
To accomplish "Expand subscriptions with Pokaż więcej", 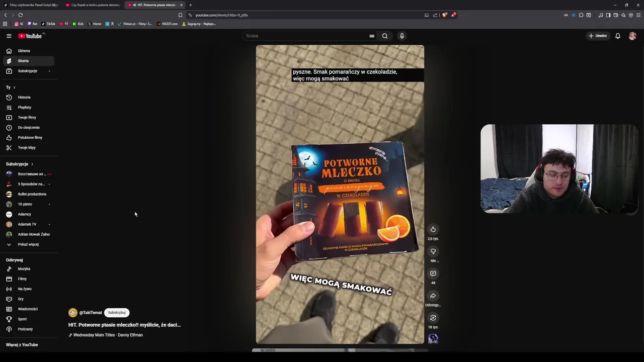I will 29,244.
